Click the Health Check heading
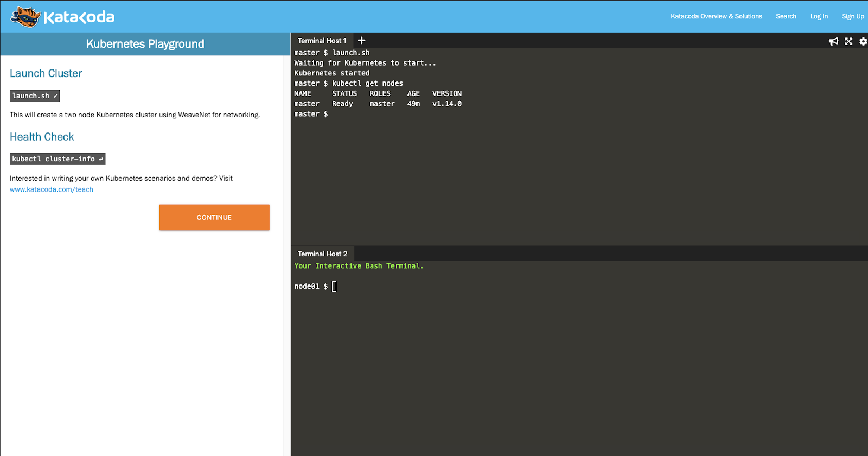 click(x=42, y=137)
